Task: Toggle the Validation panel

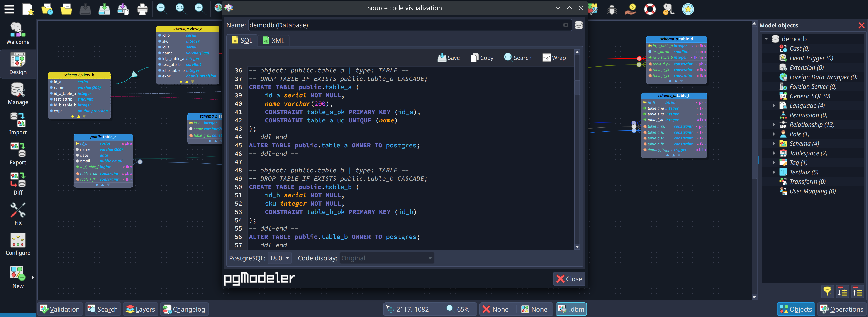Action: tap(60, 309)
